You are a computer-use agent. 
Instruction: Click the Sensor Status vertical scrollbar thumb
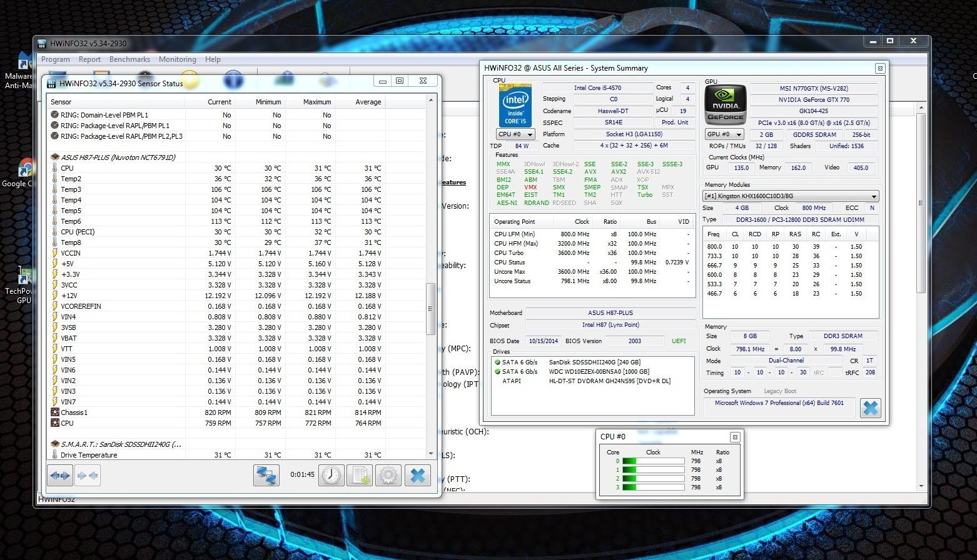(430, 309)
